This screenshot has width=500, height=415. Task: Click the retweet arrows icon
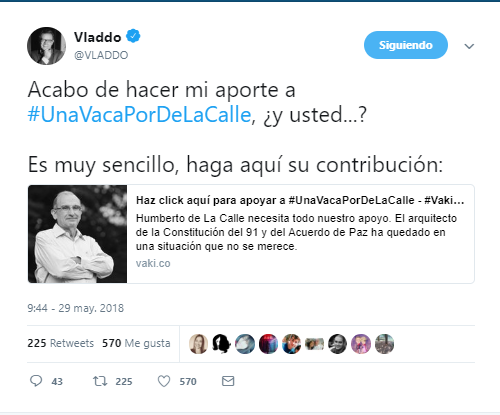pyautogui.click(x=100, y=381)
